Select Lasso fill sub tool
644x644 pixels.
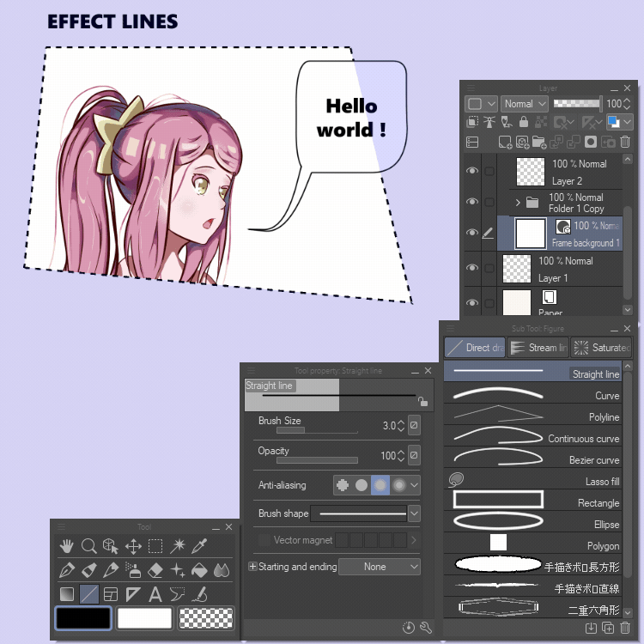532,479
